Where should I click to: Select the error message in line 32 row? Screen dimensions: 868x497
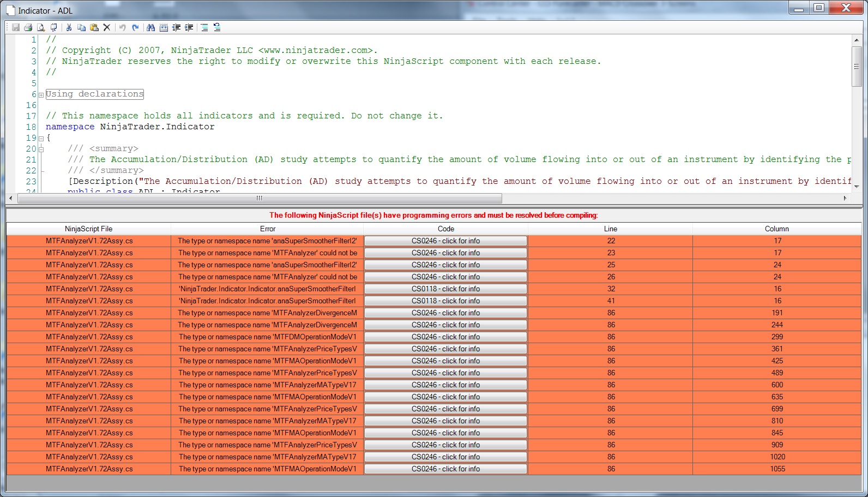tap(267, 289)
